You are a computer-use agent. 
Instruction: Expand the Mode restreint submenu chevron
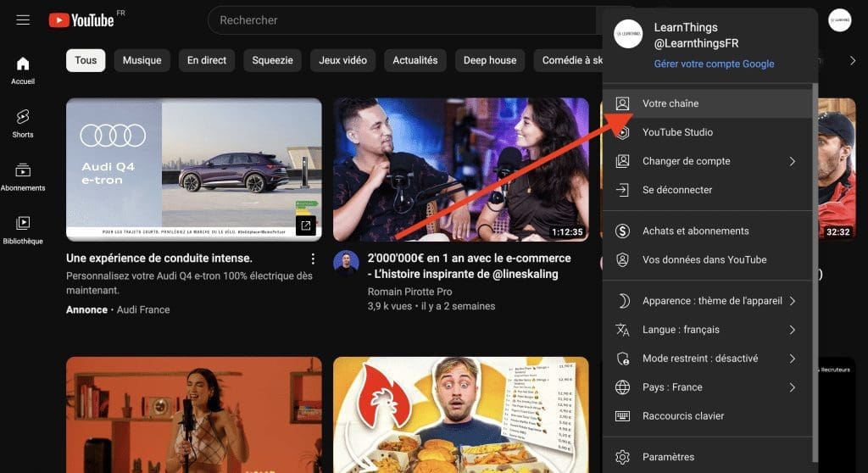click(793, 359)
